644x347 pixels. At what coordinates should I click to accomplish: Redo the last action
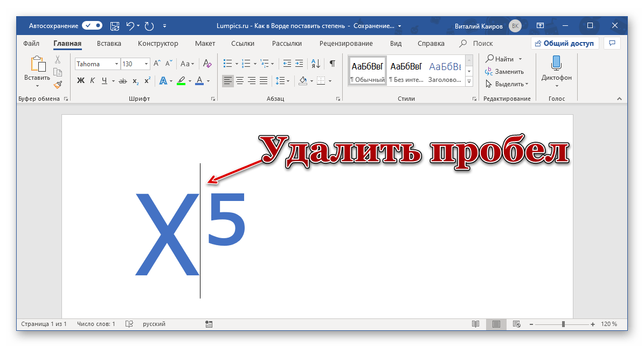pyautogui.click(x=149, y=26)
